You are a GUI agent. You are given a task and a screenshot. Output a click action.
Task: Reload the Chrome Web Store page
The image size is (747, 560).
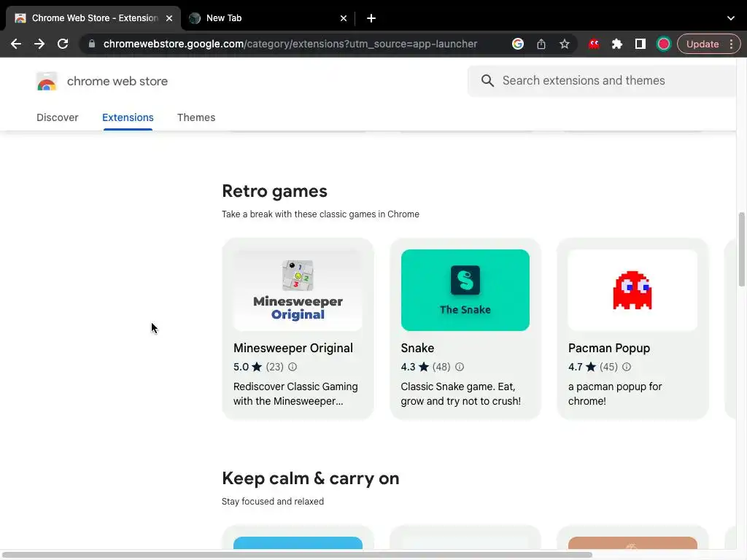[63, 44]
